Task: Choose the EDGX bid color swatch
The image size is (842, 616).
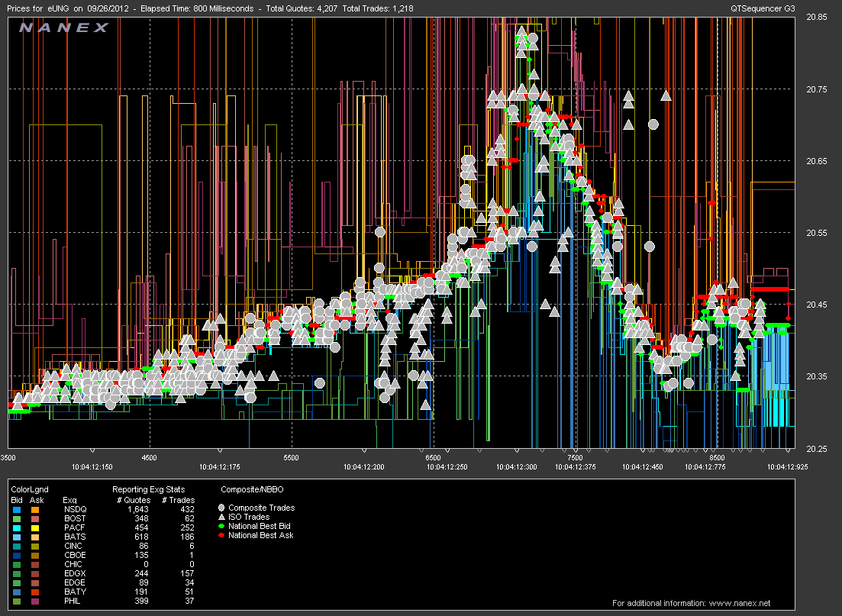Action: pos(17,573)
